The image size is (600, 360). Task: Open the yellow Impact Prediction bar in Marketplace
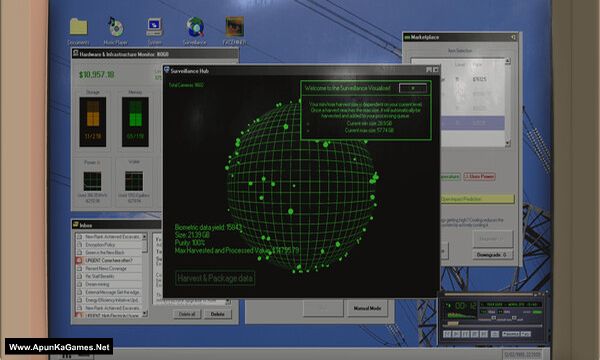pos(477,199)
